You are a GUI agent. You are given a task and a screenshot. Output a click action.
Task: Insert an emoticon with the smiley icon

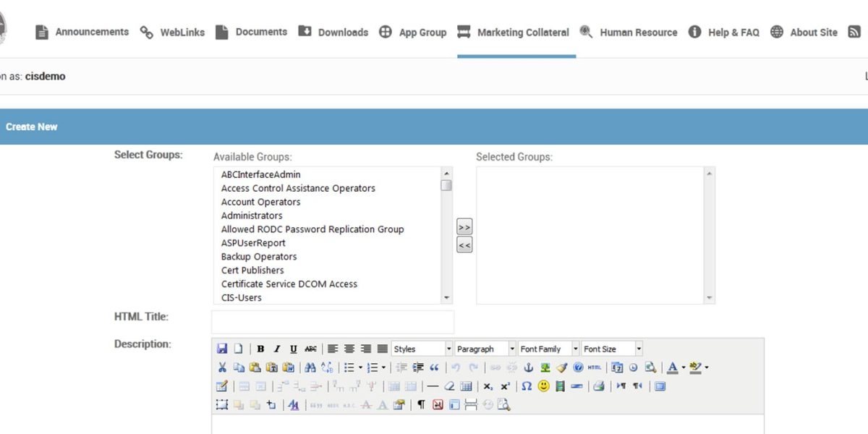click(x=542, y=386)
